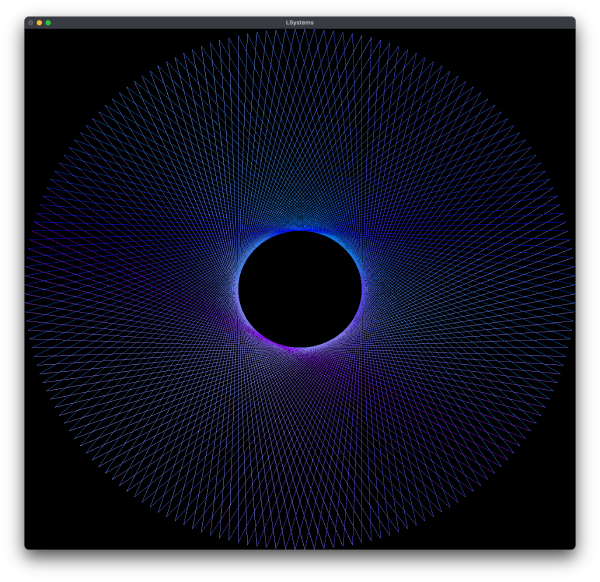Minimize the LSystems window with yellow button
The image size is (600, 582).
click(x=40, y=22)
